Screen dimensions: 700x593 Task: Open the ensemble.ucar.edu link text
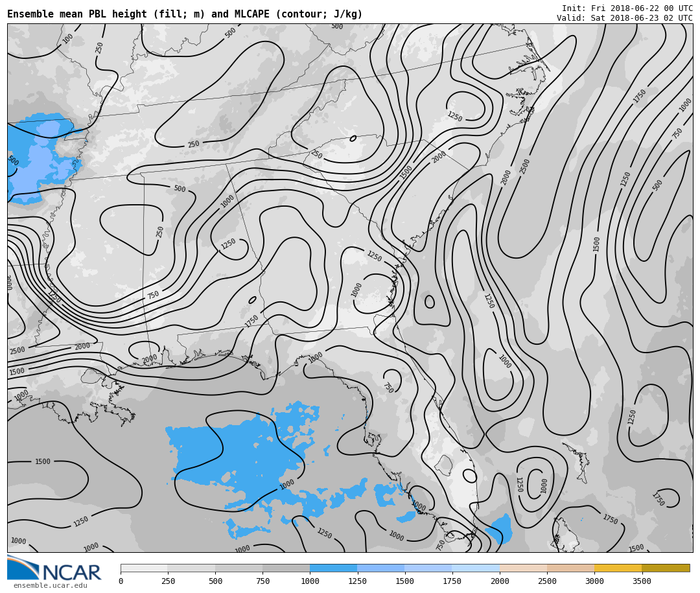click(51, 585)
